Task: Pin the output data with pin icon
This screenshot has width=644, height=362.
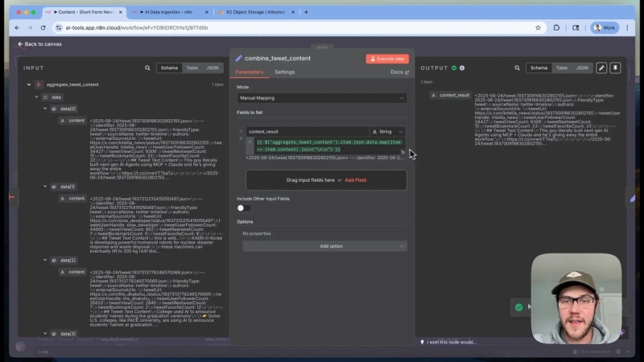Action: (615, 68)
